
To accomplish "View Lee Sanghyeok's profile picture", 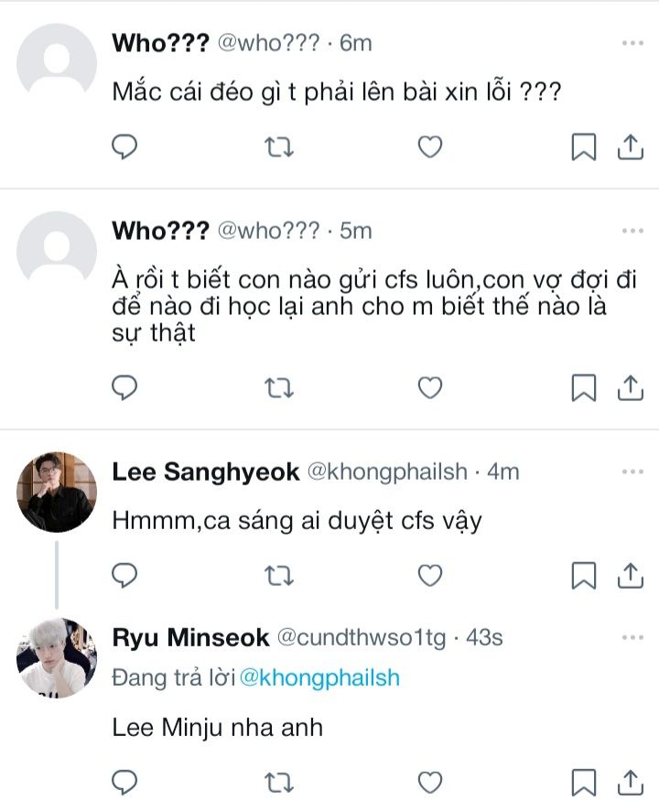I will pyautogui.click(x=57, y=492).
